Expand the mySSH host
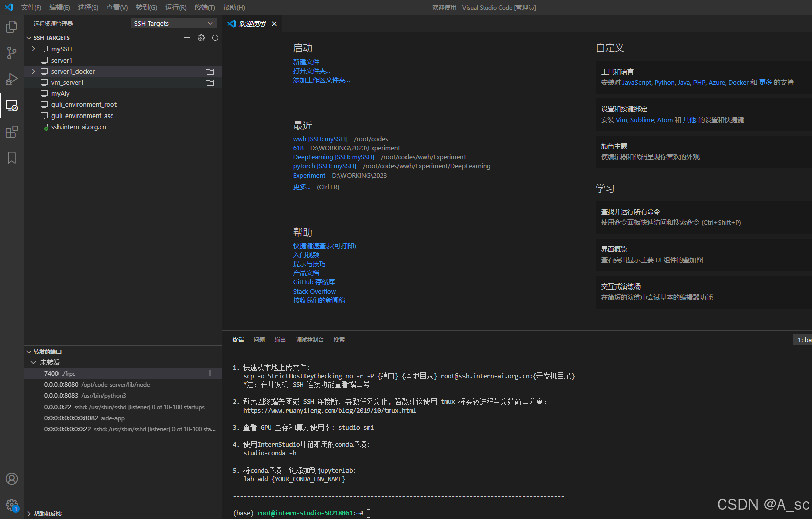The height and width of the screenshot is (519, 812). click(34, 49)
